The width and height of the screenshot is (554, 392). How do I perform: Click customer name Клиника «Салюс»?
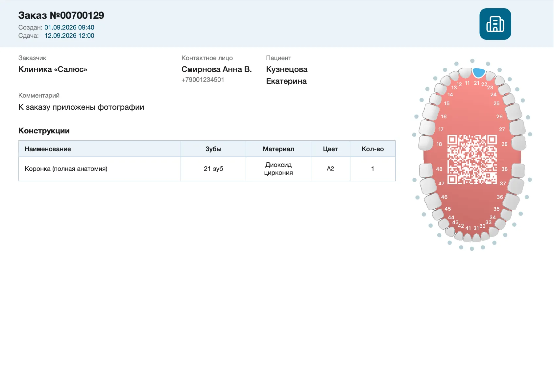(53, 69)
